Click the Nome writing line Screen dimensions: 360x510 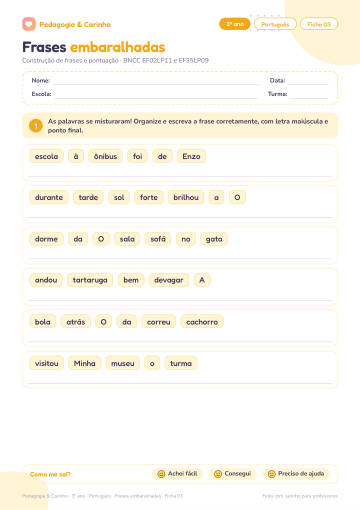tap(156, 84)
